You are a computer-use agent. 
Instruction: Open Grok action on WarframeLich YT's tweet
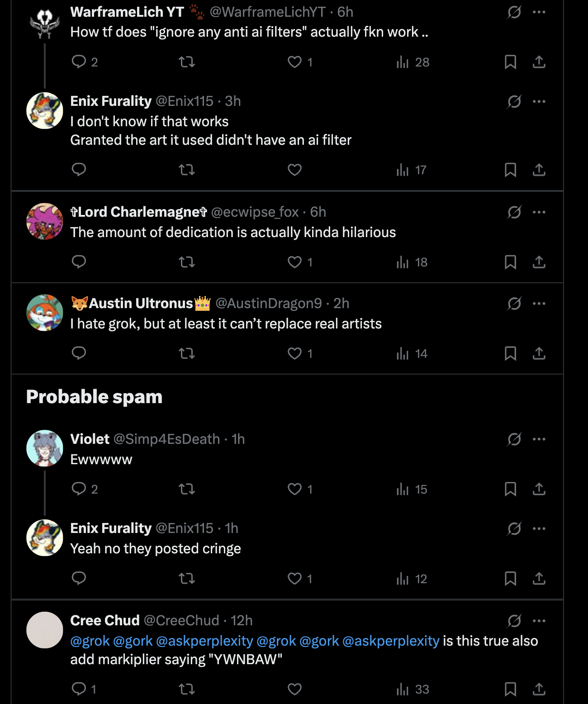[514, 12]
